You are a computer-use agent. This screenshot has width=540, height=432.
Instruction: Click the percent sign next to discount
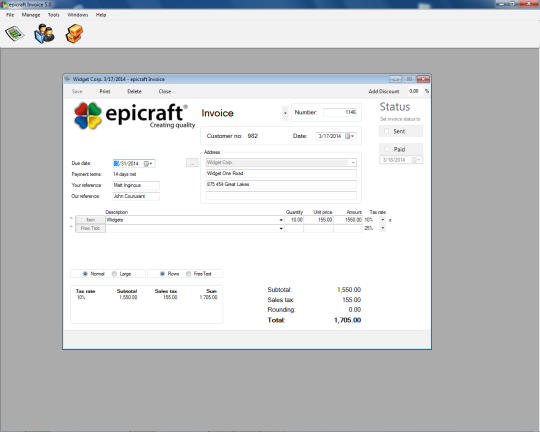(x=427, y=91)
